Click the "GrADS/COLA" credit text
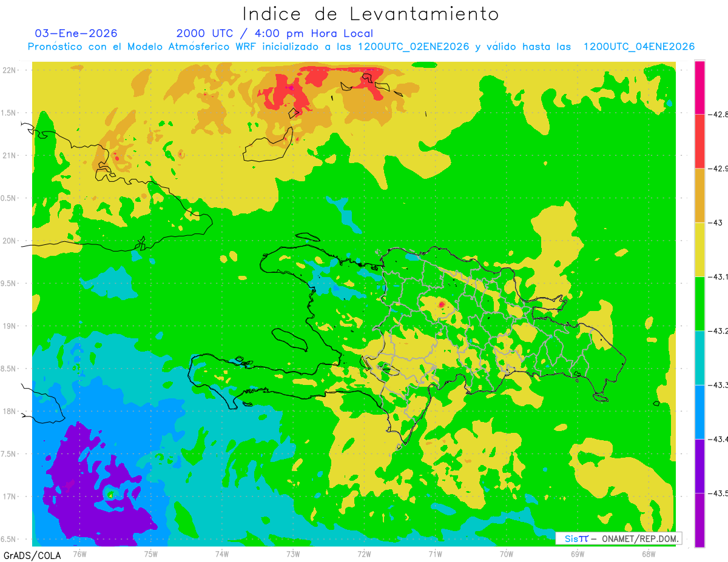Screen dimensions: 728x562 click(x=32, y=555)
